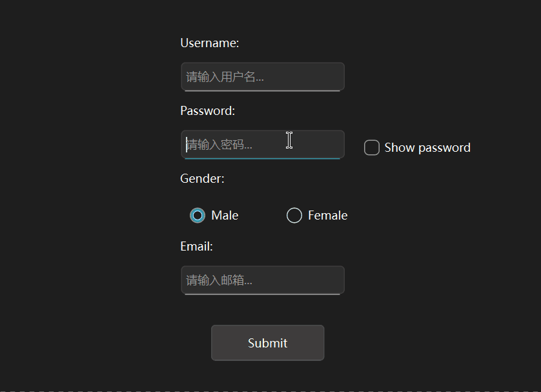Click the 请输入邮箱 placeholder text
This screenshot has height=392, width=541.
[x=219, y=280]
